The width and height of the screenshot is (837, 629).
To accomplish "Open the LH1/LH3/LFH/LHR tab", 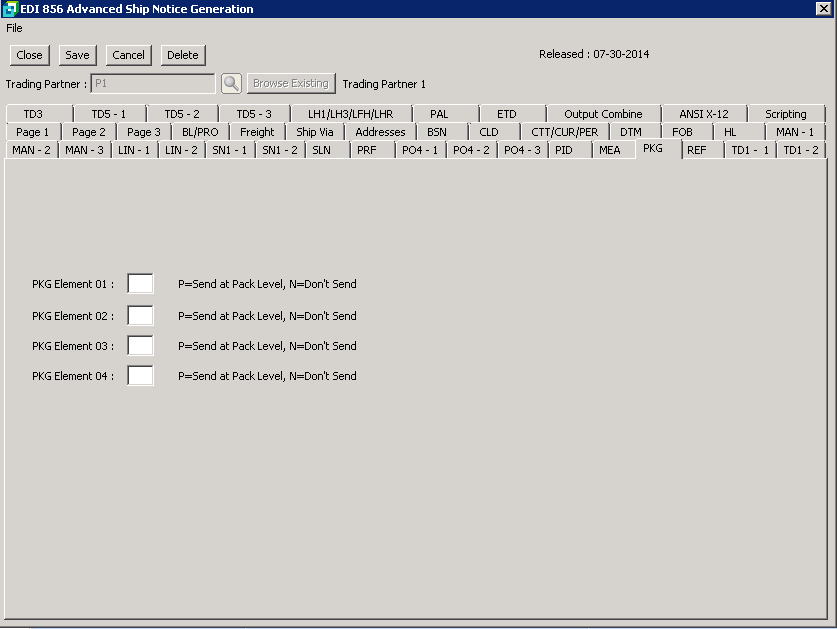I will [x=350, y=114].
